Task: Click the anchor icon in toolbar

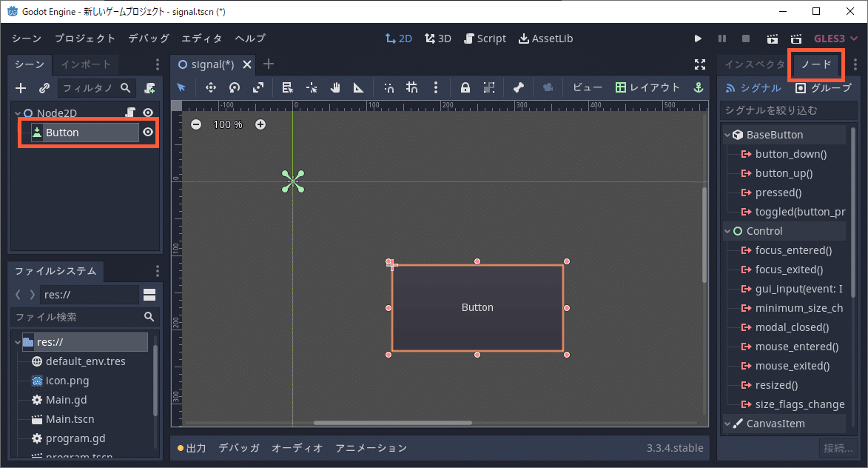Action: point(699,87)
